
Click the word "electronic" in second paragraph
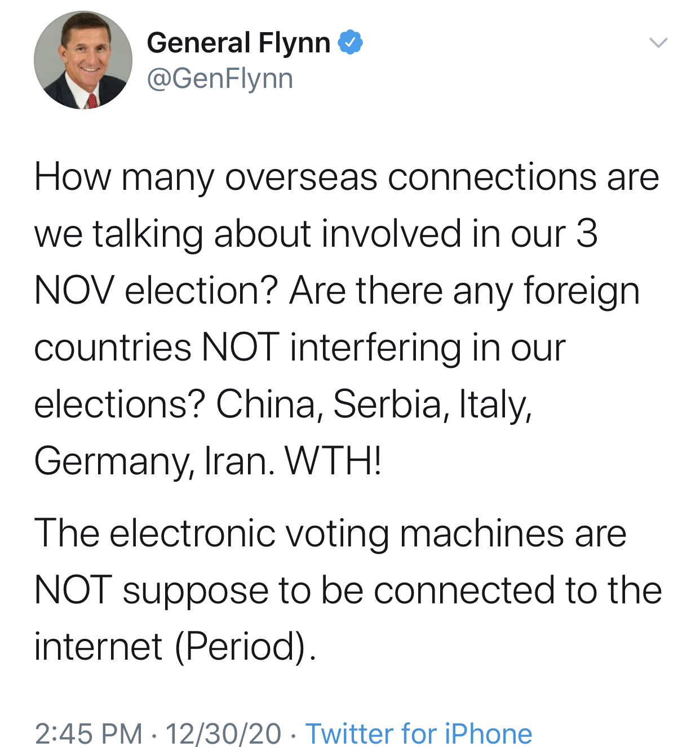(x=192, y=533)
